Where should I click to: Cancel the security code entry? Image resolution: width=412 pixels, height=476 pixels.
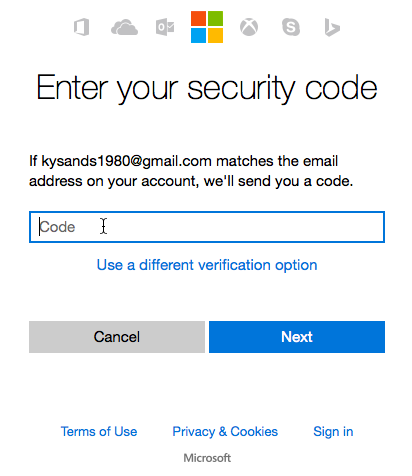pos(117,337)
